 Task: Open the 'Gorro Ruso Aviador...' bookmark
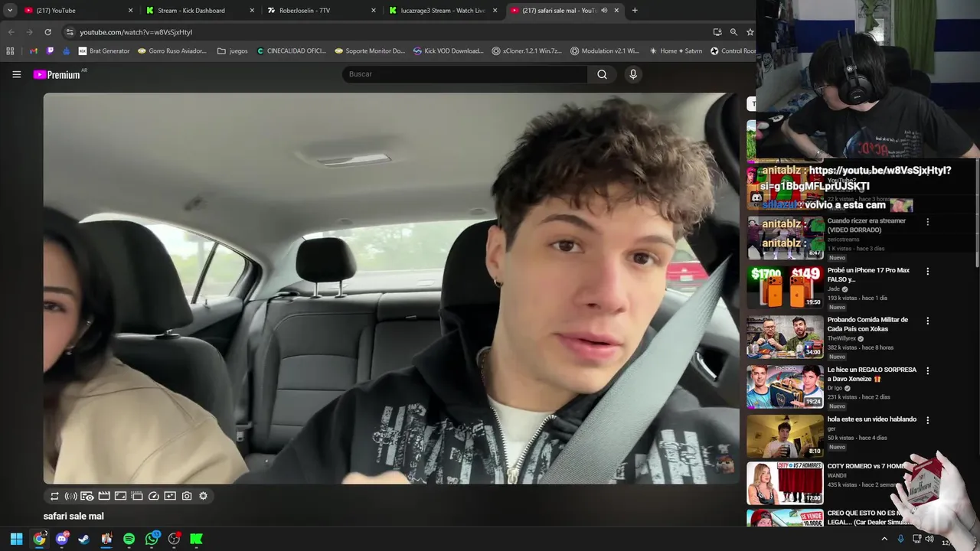pos(172,51)
